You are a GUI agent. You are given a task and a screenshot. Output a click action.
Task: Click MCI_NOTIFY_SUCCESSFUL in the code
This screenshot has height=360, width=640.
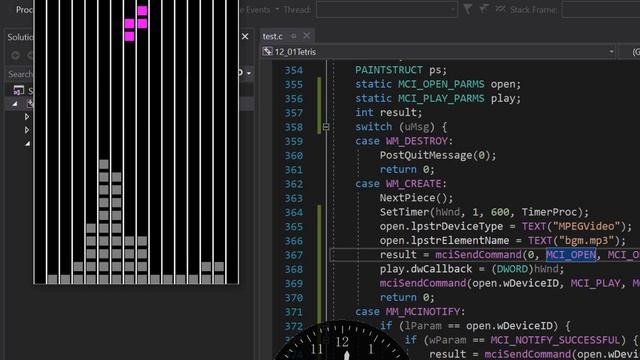tap(556, 340)
